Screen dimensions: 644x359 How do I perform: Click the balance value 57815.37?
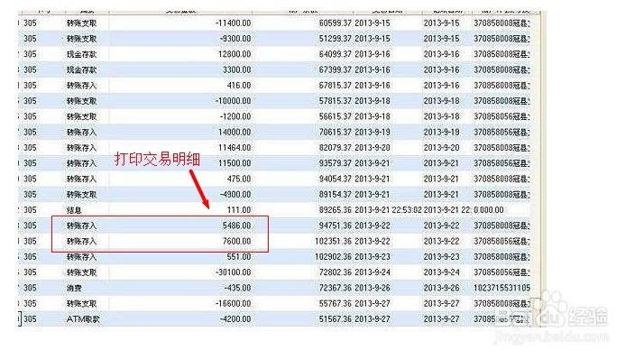[336, 101]
